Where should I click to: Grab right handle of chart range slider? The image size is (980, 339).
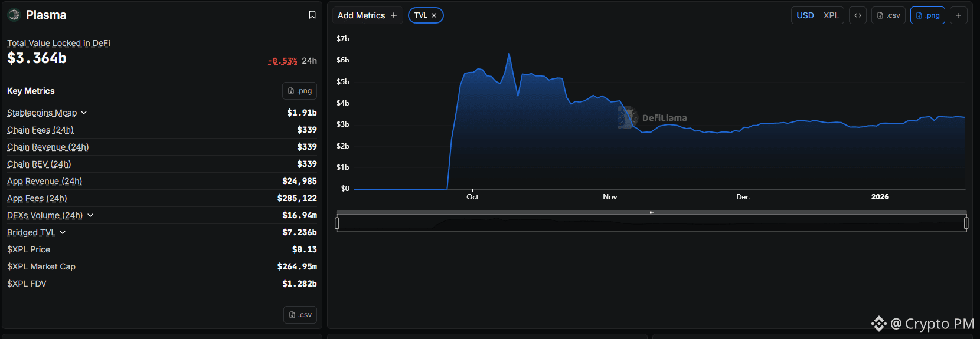tap(966, 223)
